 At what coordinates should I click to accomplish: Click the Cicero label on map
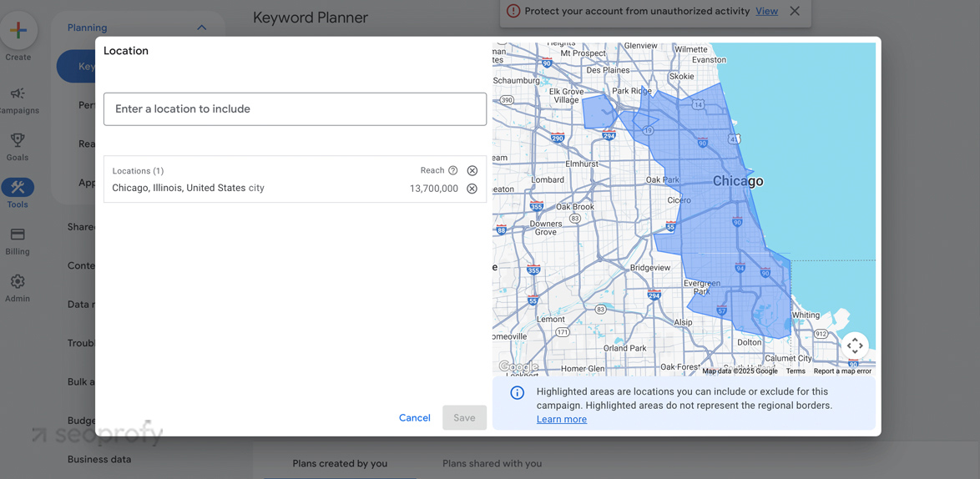(679, 200)
